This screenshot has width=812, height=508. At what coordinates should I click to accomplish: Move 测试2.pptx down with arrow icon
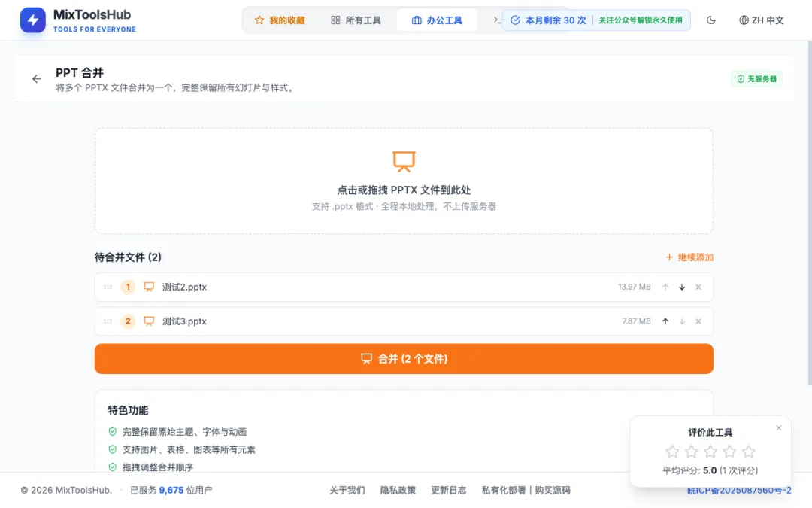tap(682, 287)
